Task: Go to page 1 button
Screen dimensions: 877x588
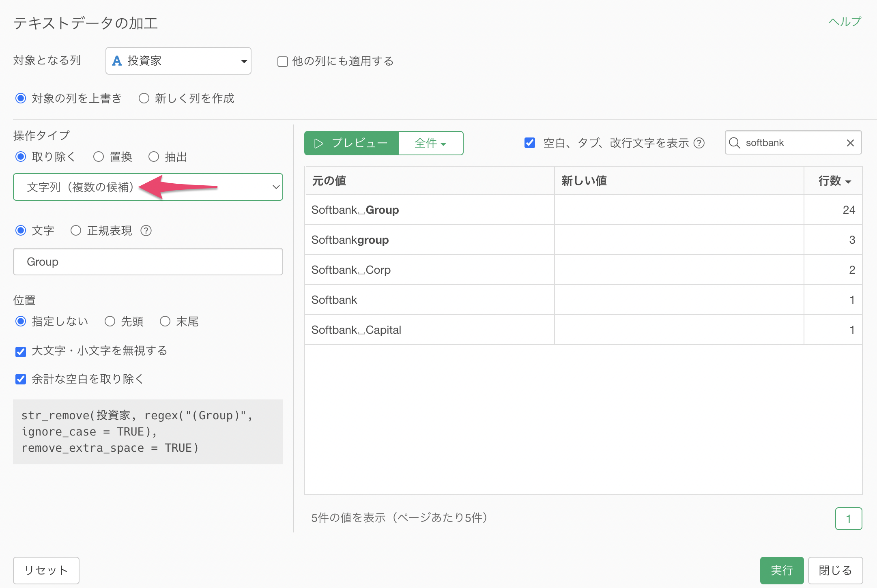Action: [849, 519]
